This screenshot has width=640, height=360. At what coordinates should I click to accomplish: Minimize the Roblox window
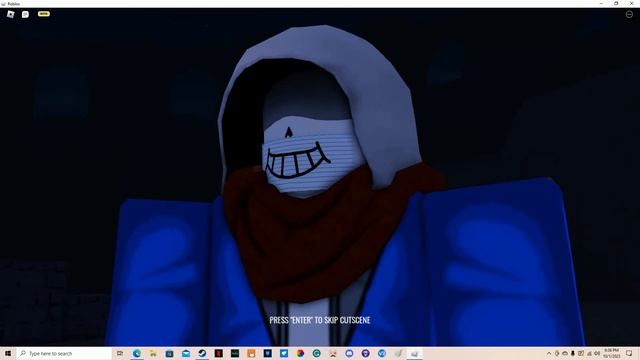601,3
